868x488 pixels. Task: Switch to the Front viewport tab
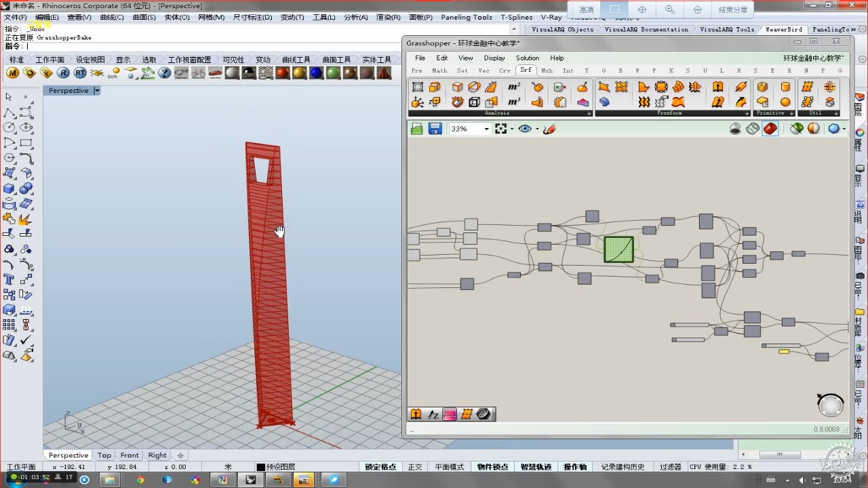click(x=130, y=455)
